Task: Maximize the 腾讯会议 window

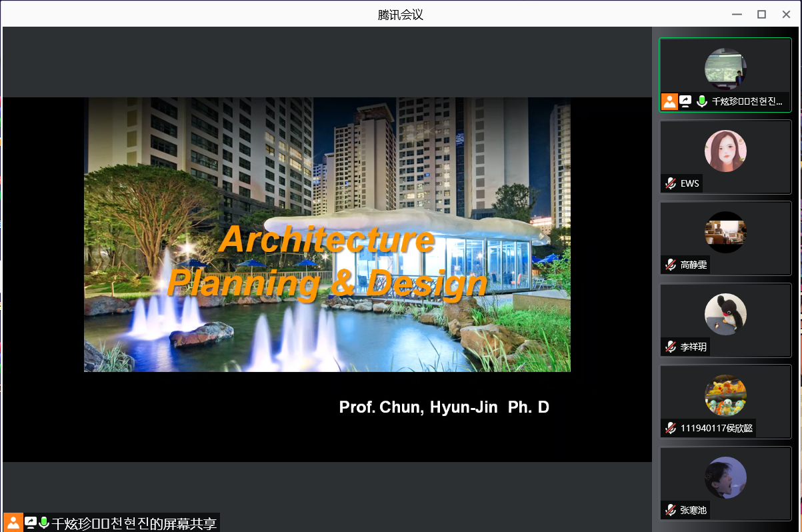Action: pos(761,14)
